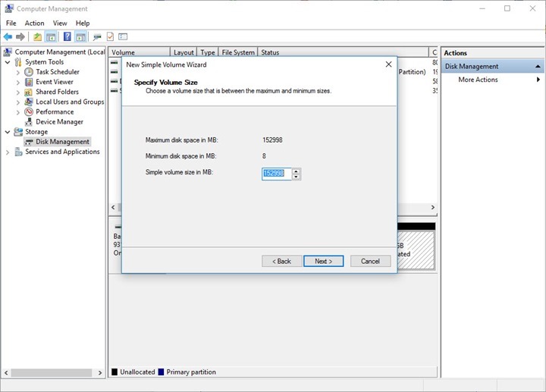Select Event Viewer in the tree

(x=54, y=82)
